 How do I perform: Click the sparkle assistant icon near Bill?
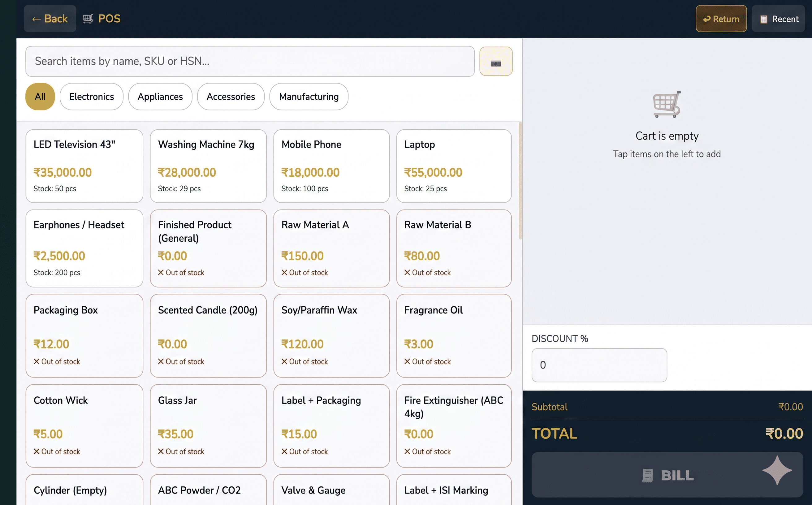[777, 470]
